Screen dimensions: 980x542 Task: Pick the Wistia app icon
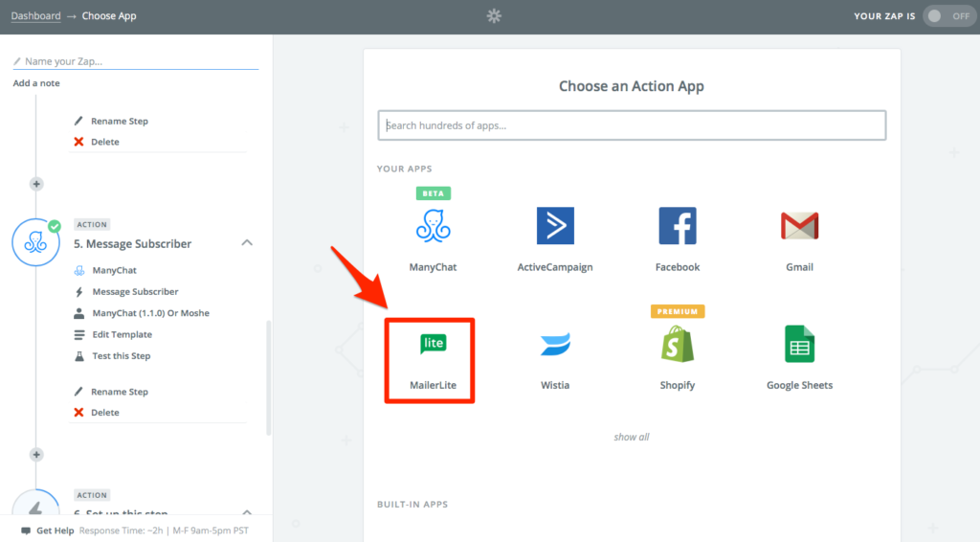[x=555, y=344]
